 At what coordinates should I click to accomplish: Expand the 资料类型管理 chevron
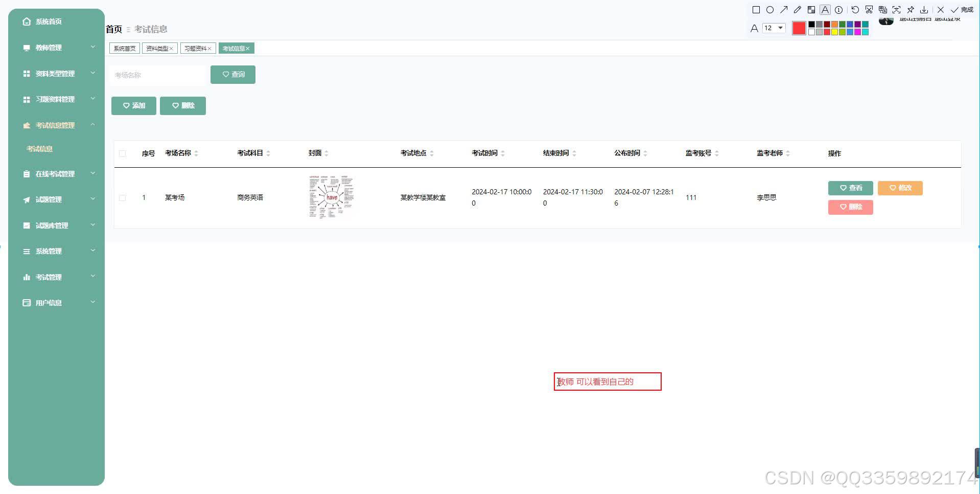(x=93, y=73)
